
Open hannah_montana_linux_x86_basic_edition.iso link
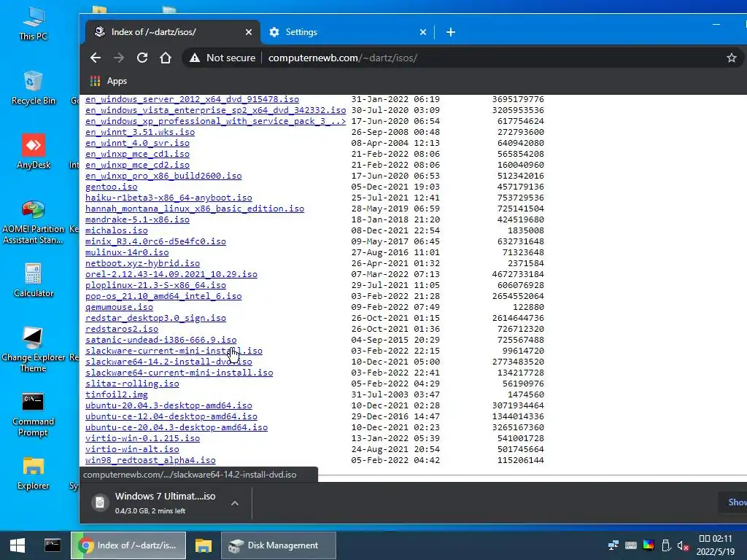[194, 209]
